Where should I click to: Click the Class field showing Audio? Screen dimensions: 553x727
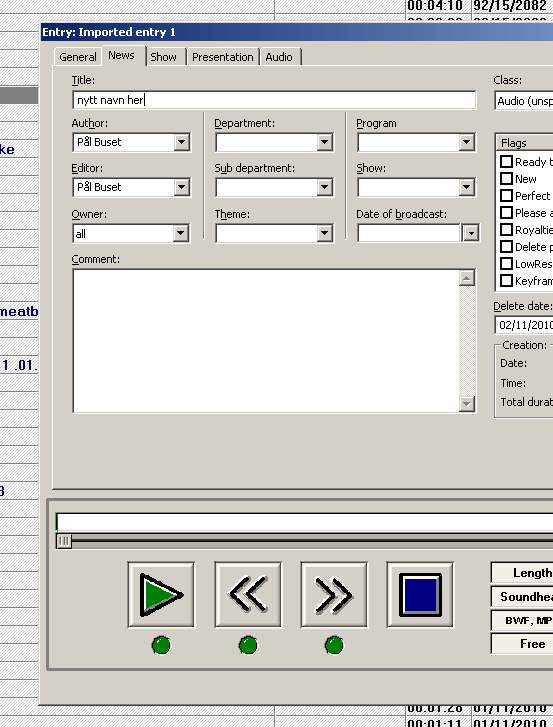(524, 101)
